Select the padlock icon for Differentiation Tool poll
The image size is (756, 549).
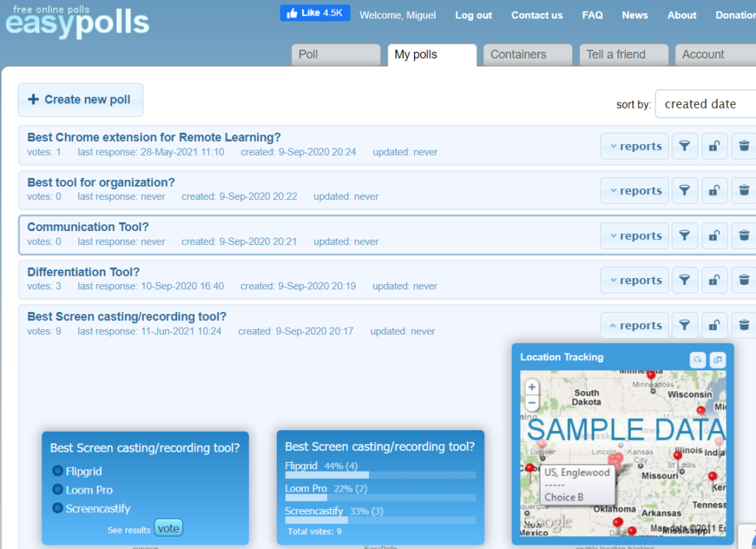tap(714, 280)
